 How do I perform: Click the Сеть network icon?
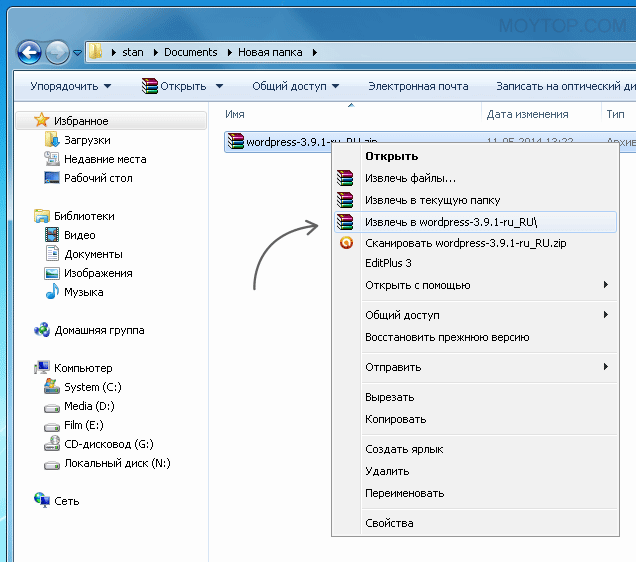[42, 501]
